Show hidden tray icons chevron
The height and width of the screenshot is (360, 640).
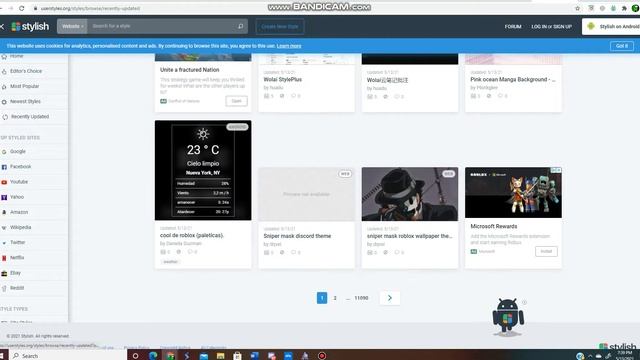point(590,356)
